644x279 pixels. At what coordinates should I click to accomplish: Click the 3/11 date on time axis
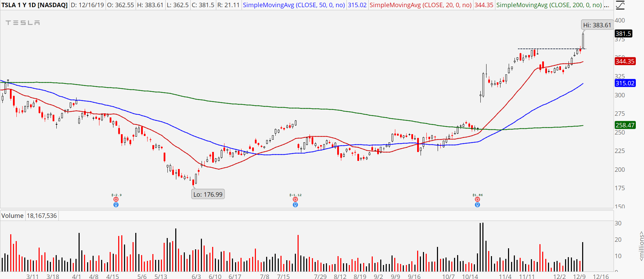(x=32, y=276)
